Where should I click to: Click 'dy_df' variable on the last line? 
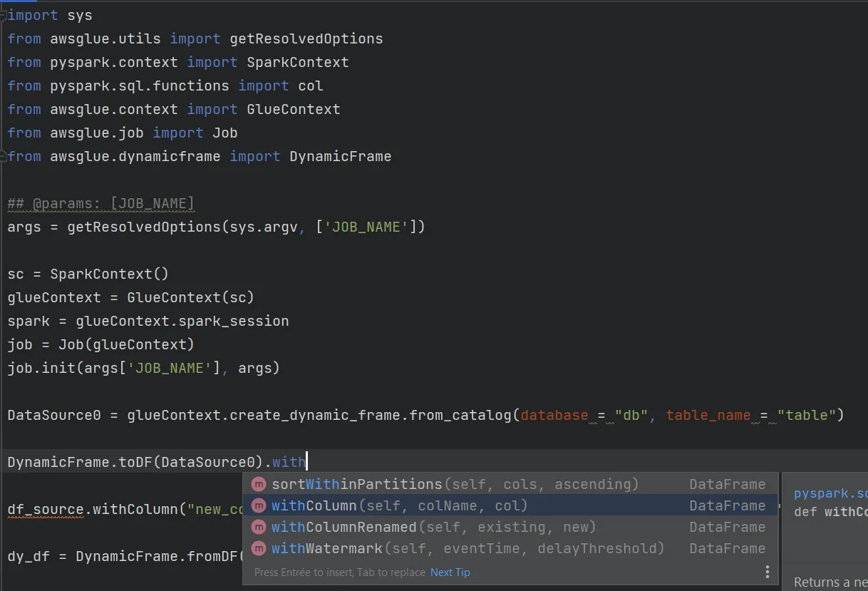(x=29, y=556)
